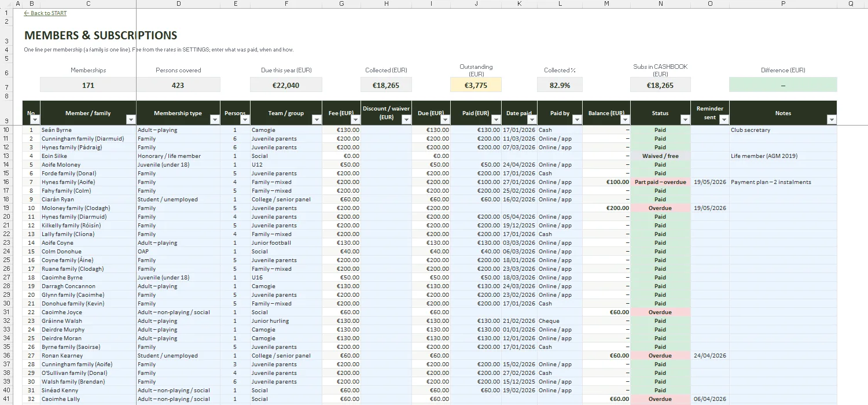The image size is (868, 405).
Task: Select the date paid 15/12/2025 cell
Action: point(519,382)
